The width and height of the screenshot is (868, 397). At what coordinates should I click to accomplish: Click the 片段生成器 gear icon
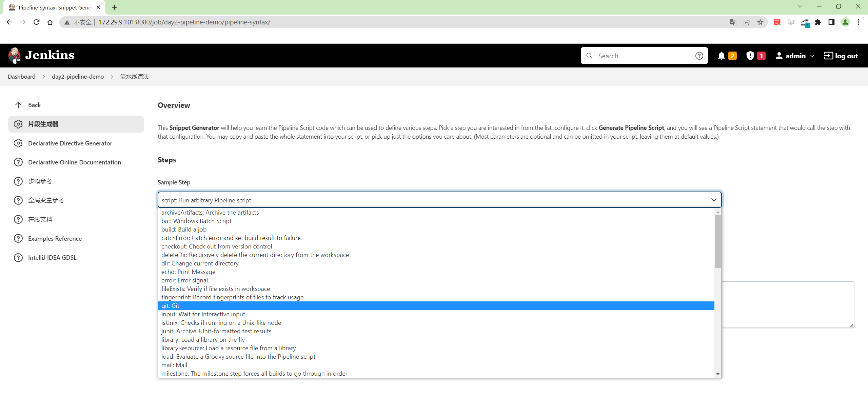point(18,124)
